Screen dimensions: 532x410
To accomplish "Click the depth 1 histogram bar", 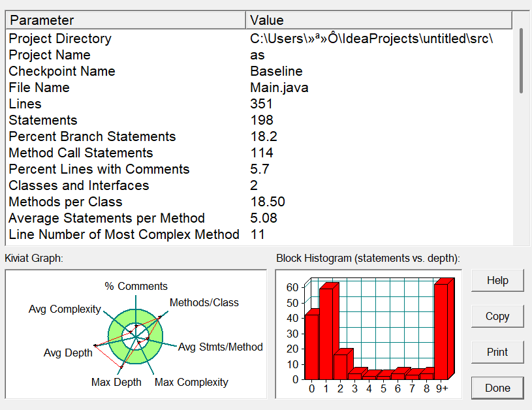I will (326, 334).
